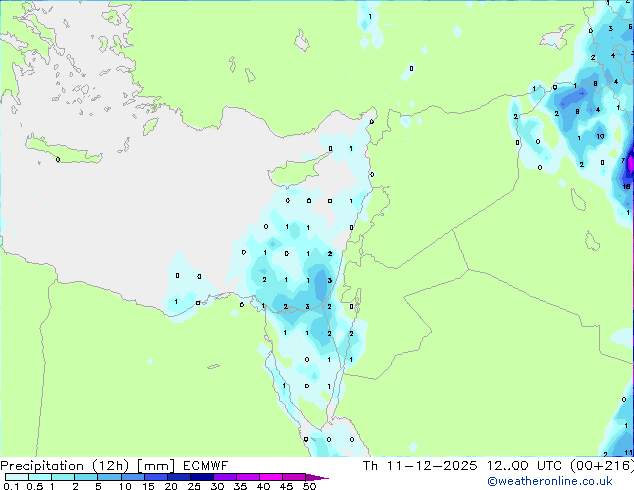Click the '7' precipitation value on map
Image resolution: width=634 pixels, height=490 pixels.
point(623,161)
